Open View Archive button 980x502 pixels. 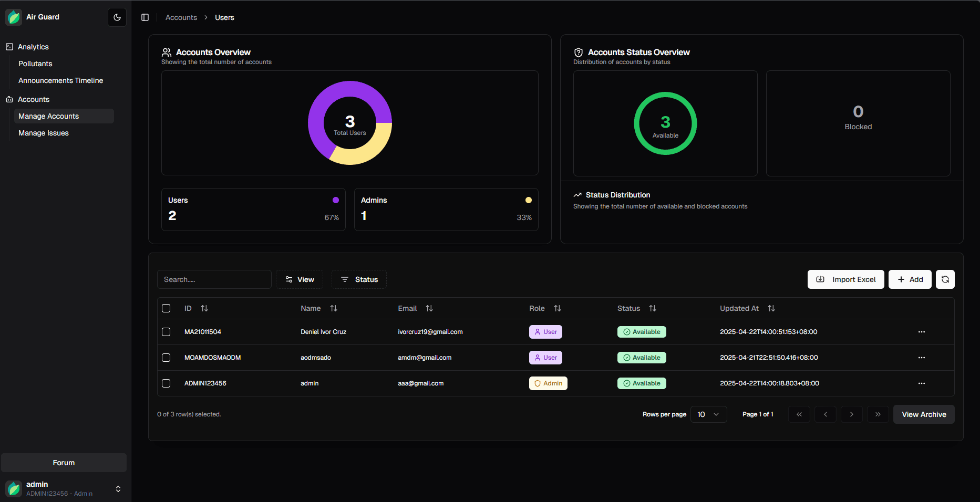pos(924,414)
